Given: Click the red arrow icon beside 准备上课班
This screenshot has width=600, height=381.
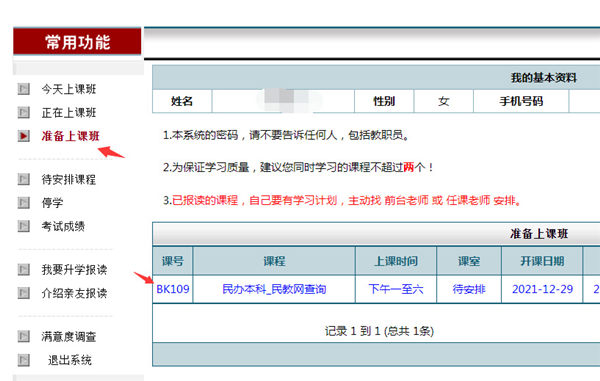Looking at the screenshot, I should (x=24, y=136).
